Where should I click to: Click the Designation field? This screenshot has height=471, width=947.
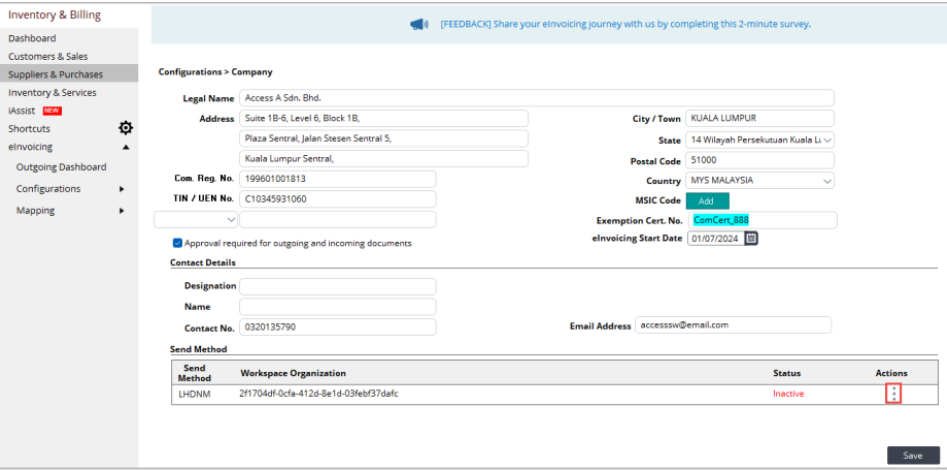[338, 287]
